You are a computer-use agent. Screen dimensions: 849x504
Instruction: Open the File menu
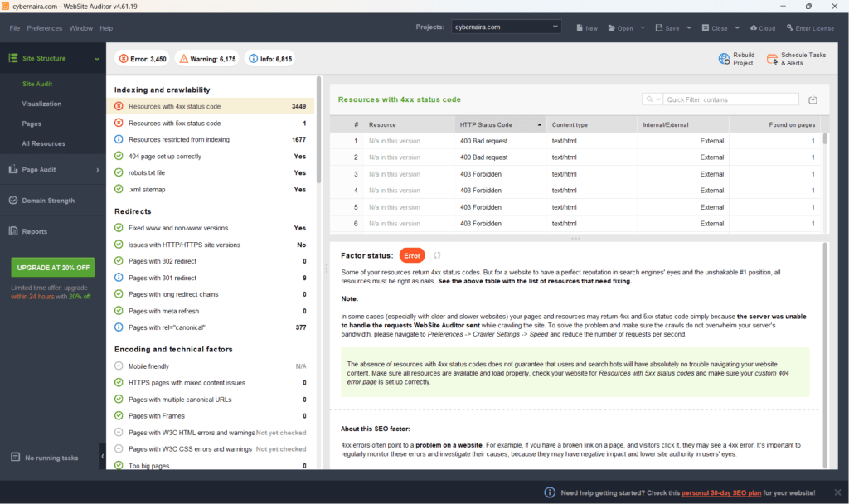[x=15, y=28]
